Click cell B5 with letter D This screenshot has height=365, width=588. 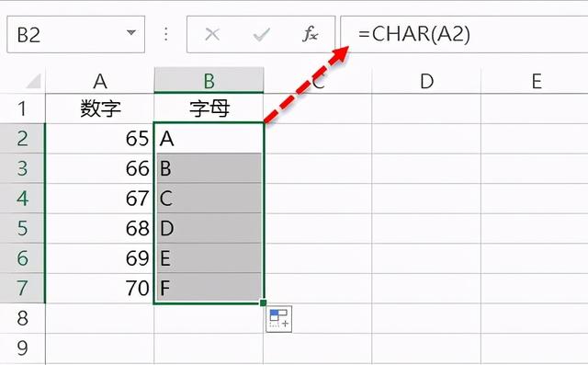(209, 228)
